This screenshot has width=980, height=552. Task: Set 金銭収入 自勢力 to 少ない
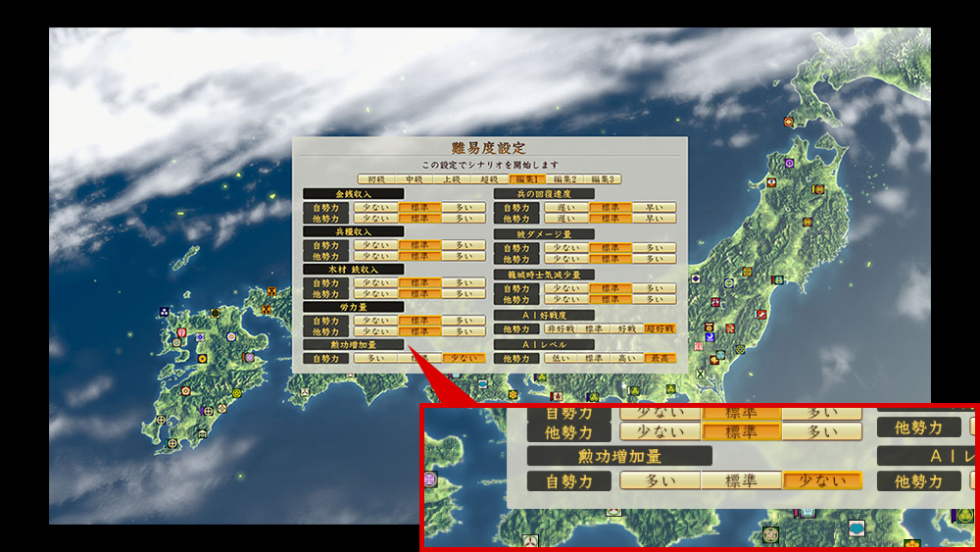coord(375,208)
